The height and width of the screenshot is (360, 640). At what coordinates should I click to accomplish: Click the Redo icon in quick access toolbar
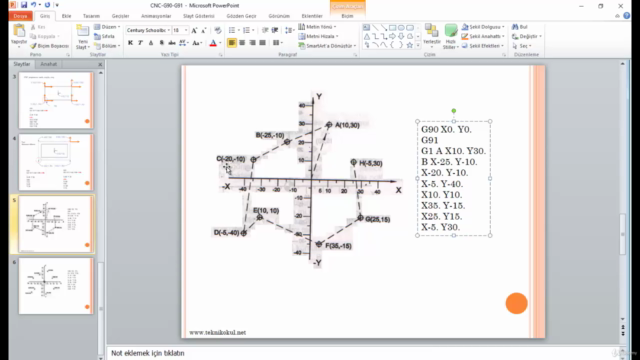point(47,5)
